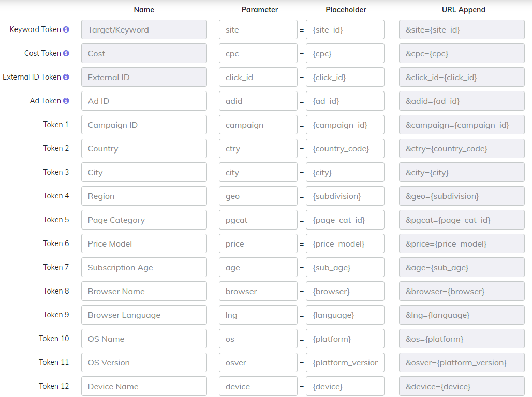Click the {campaign_id} placeholder field
Image resolution: width=532 pixels, height=397 pixels.
pyautogui.click(x=345, y=125)
